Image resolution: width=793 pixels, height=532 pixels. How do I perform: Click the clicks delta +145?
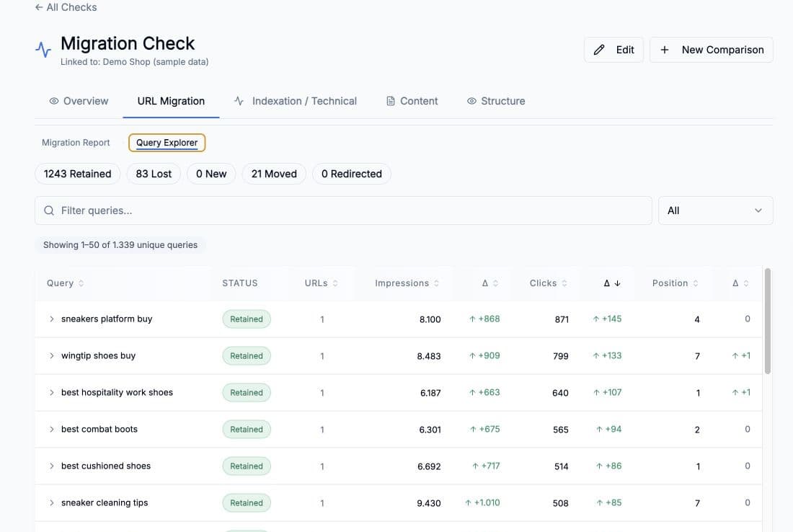pos(607,319)
